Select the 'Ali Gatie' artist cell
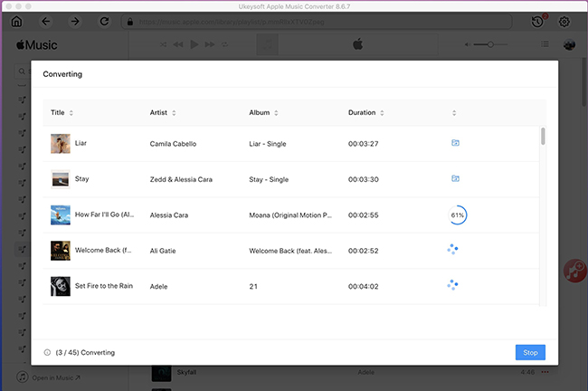 pos(163,251)
